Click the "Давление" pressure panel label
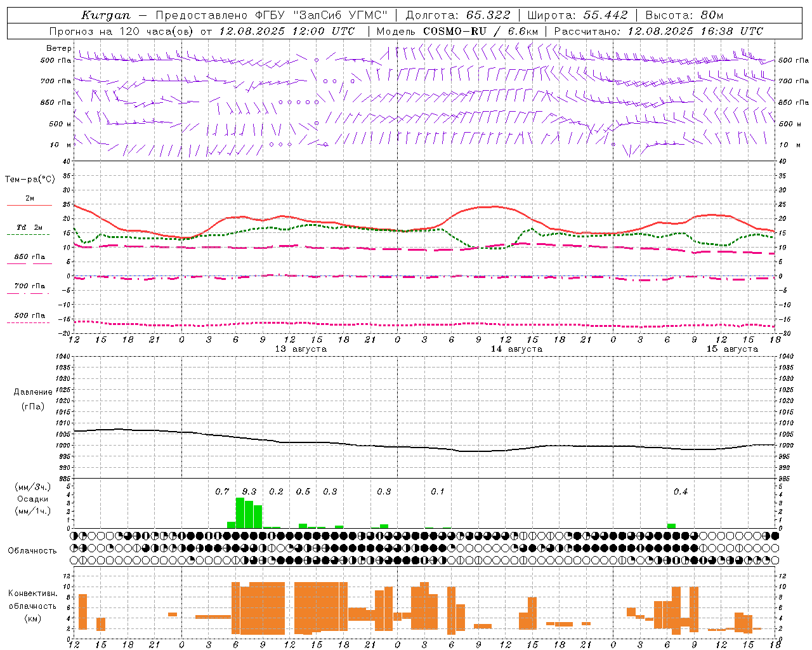This screenshot has width=812, height=650. click(x=33, y=392)
